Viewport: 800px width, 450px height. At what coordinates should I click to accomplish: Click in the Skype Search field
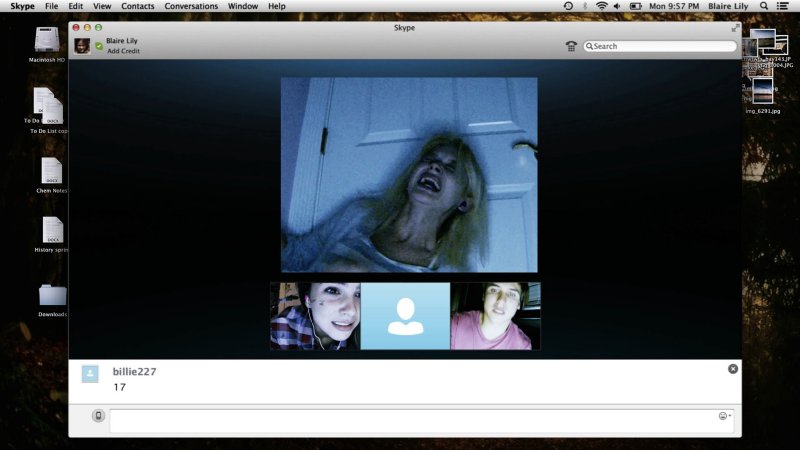pyautogui.click(x=660, y=46)
